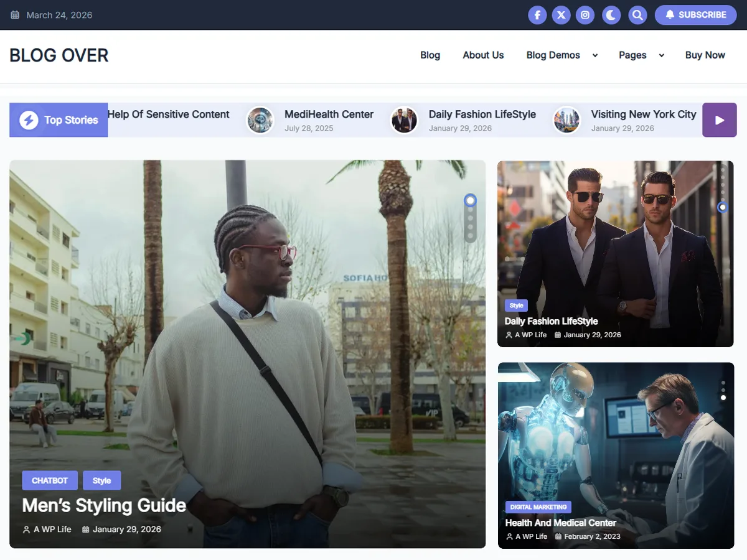Click the Visiting New York City ticker thumbnail
Image resolution: width=747 pixels, height=560 pixels.
coord(566,120)
